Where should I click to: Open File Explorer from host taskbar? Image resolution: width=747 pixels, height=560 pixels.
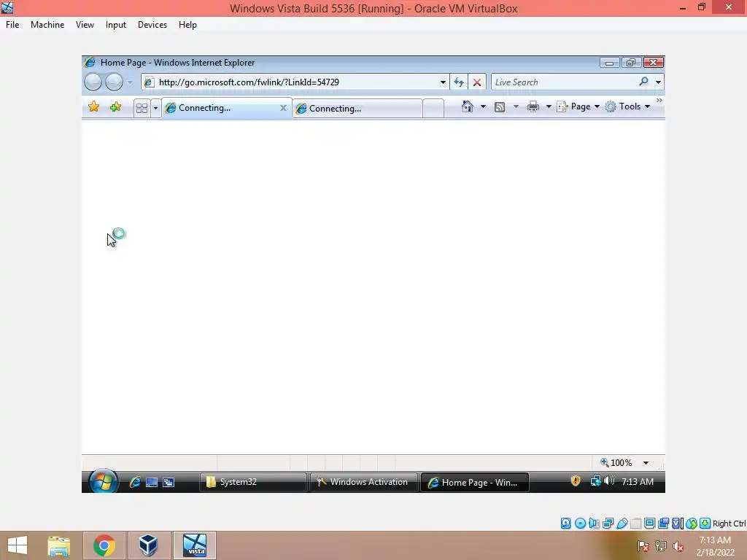[59, 545]
